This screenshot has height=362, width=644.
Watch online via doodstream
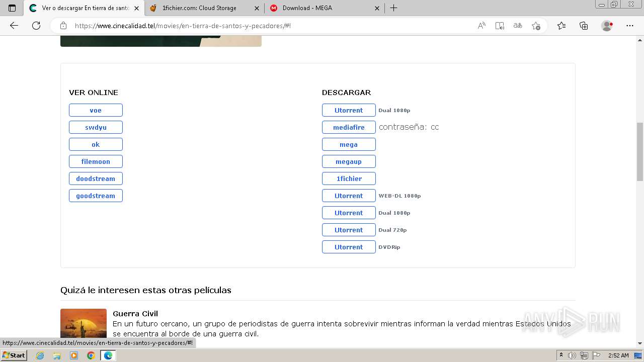96,178
